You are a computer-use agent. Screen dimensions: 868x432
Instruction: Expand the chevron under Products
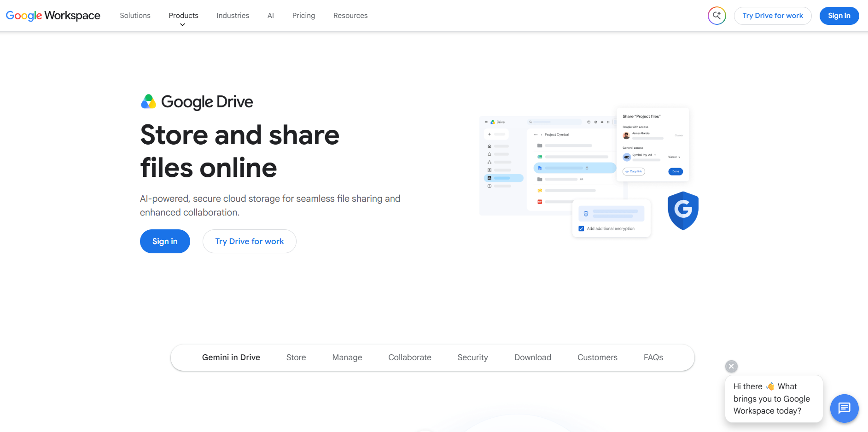[183, 25]
